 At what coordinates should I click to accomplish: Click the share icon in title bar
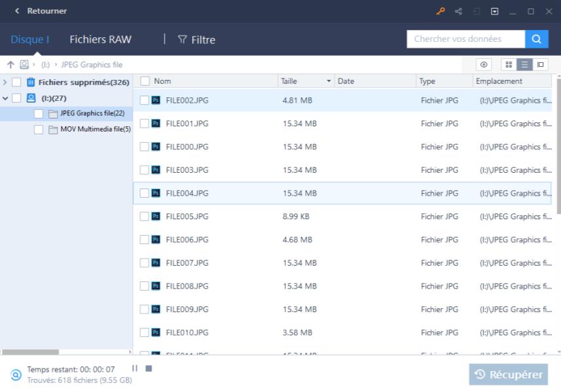coord(458,11)
